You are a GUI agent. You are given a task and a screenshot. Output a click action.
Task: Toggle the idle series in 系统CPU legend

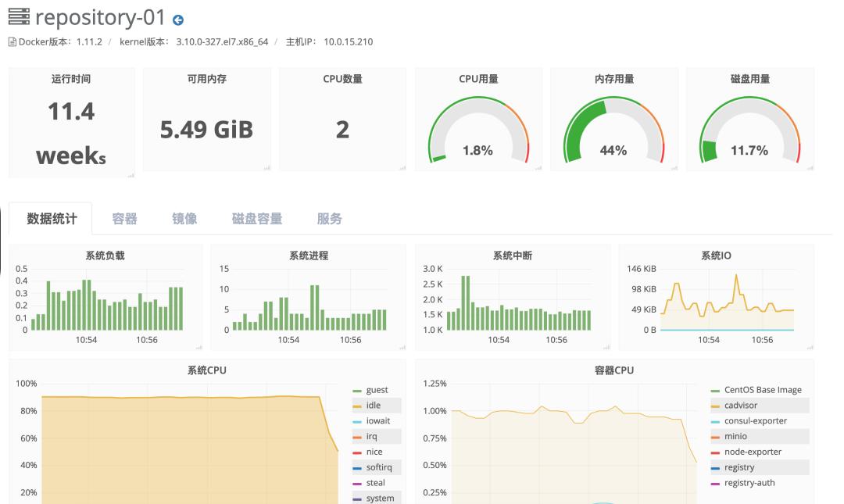click(374, 405)
